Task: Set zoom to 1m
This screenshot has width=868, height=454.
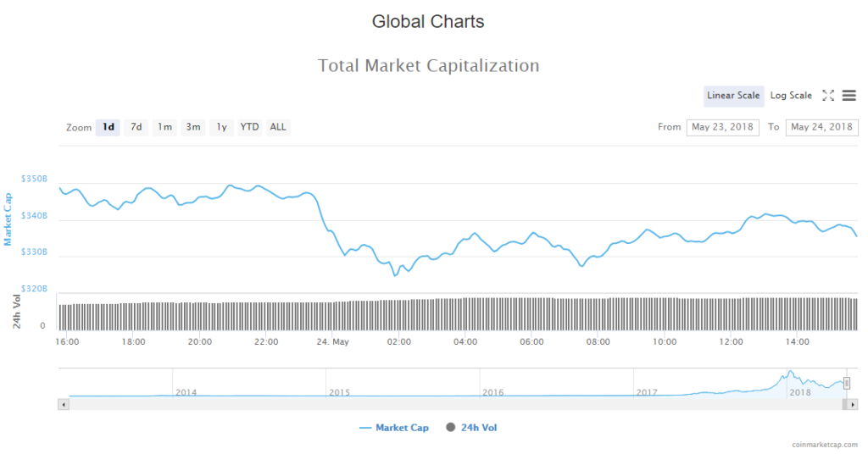Action: (164, 127)
